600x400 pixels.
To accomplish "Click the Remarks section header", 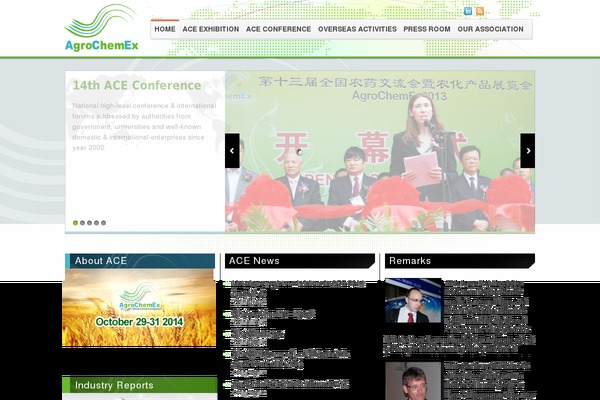I will (460, 261).
